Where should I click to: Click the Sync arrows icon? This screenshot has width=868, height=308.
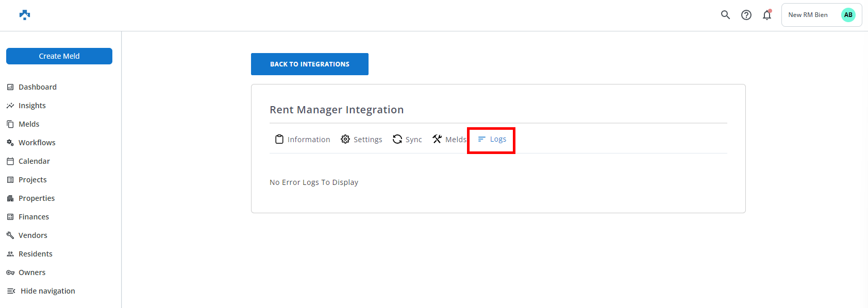(397, 139)
